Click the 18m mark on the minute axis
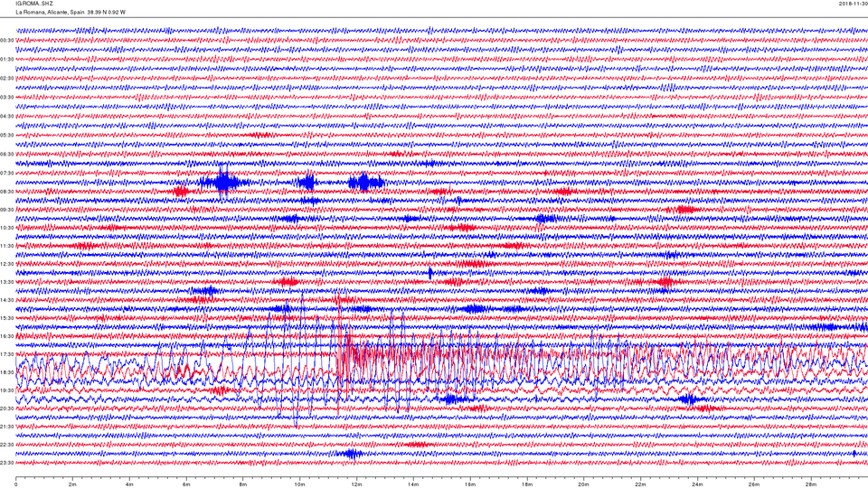This screenshot has height=488, width=868. [x=526, y=484]
